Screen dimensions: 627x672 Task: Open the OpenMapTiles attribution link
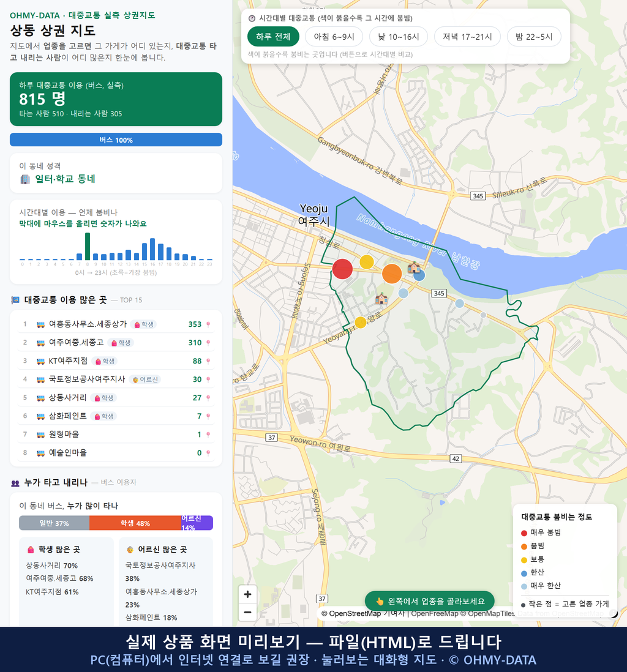click(x=487, y=614)
